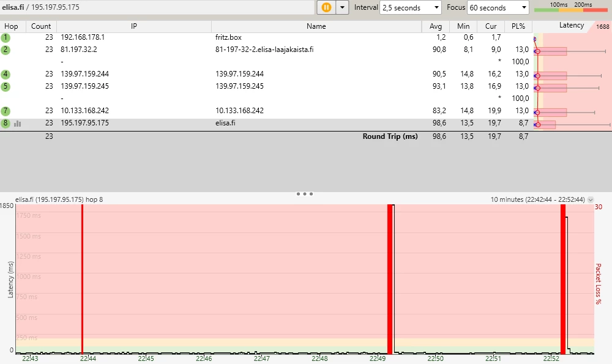Select IP 192.168.178.1 in hop 1 row
The height and width of the screenshot is (364, 612).
(83, 37)
